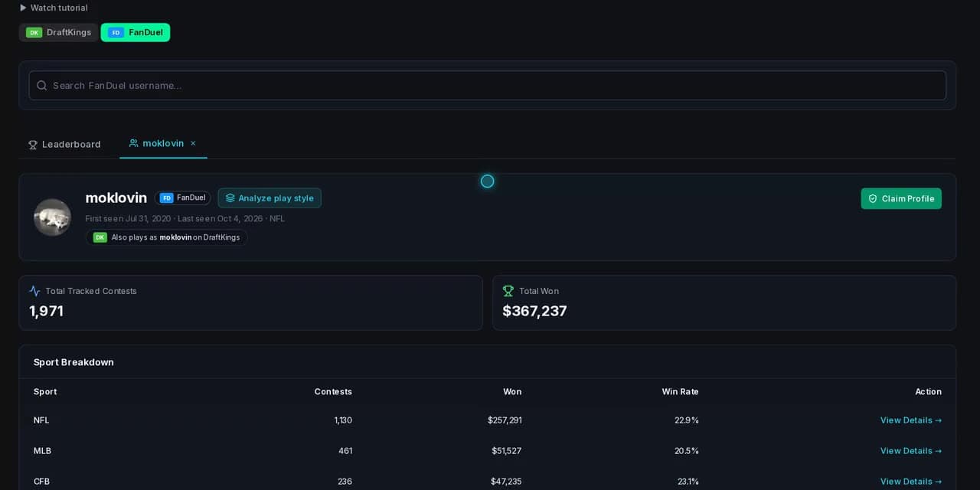Focus the Search FanDuel username field
980x490 pixels.
pyautogui.click(x=487, y=85)
